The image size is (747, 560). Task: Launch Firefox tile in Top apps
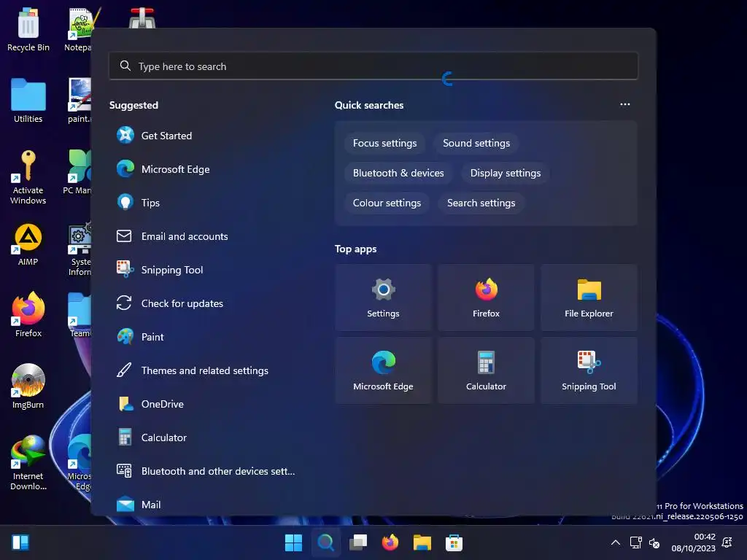tap(486, 297)
